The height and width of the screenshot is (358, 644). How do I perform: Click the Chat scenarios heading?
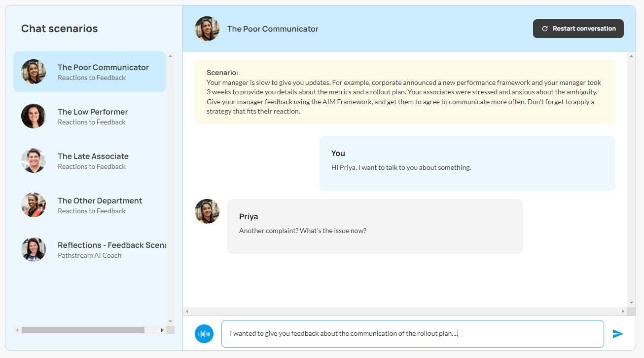coord(59,29)
